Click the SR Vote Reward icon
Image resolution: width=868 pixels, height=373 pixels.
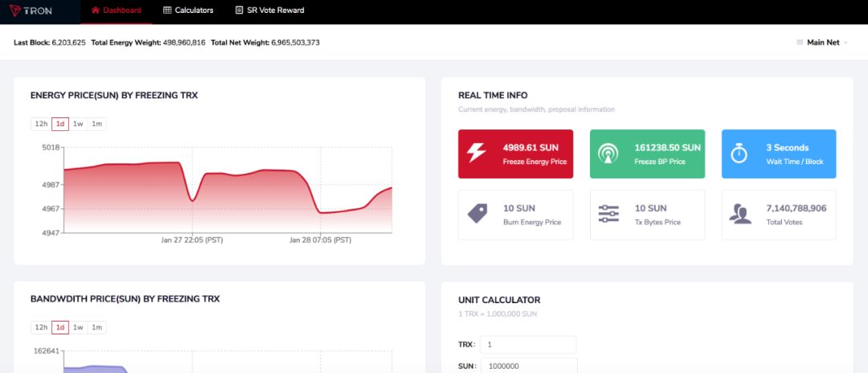[240, 10]
